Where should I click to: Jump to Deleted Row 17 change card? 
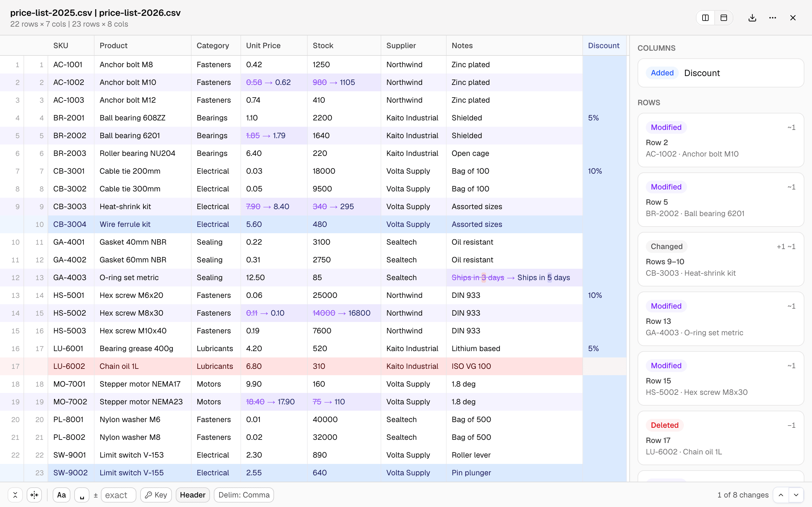(721, 438)
